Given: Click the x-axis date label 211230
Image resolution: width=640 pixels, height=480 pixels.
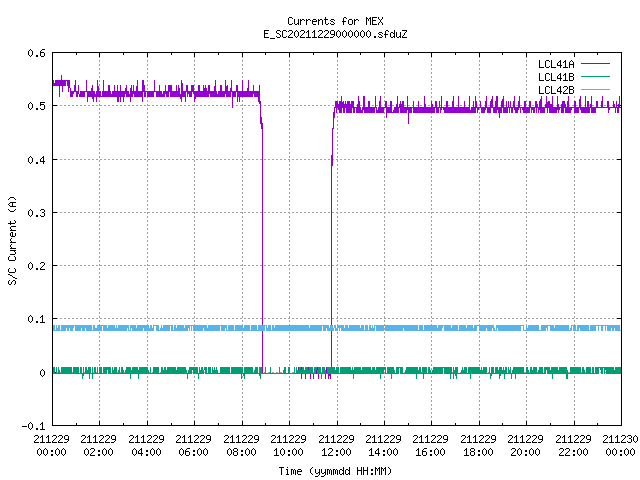Looking at the screenshot, I should [620, 439].
